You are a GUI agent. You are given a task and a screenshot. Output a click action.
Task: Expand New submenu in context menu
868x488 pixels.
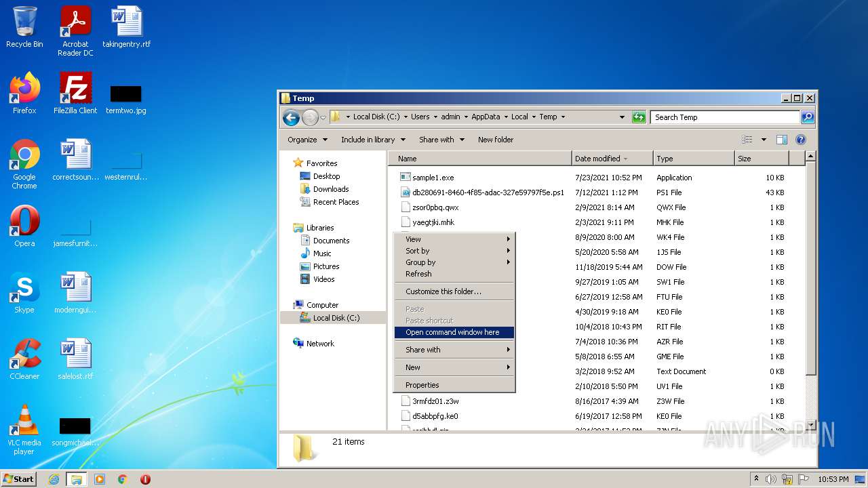click(x=454, y=367)
